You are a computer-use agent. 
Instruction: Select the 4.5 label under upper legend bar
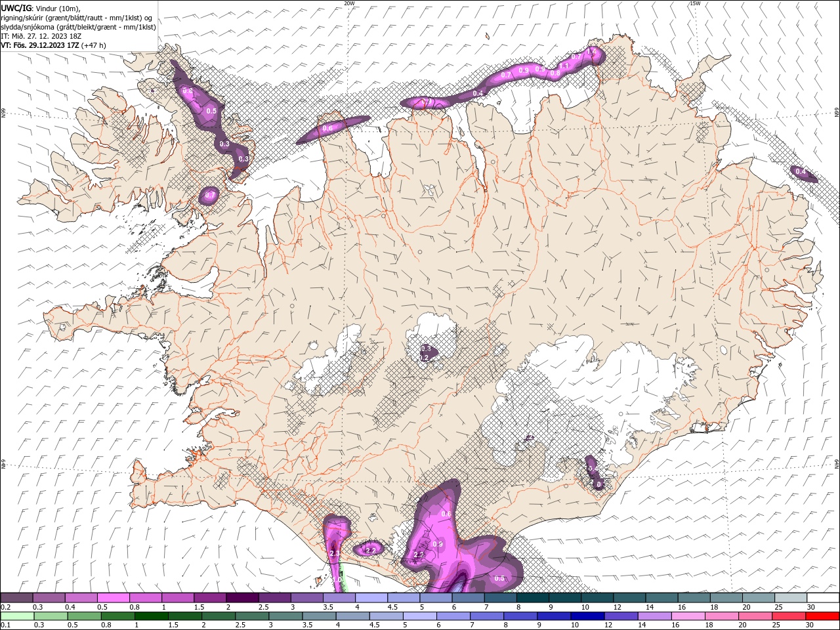pos(392,607)
